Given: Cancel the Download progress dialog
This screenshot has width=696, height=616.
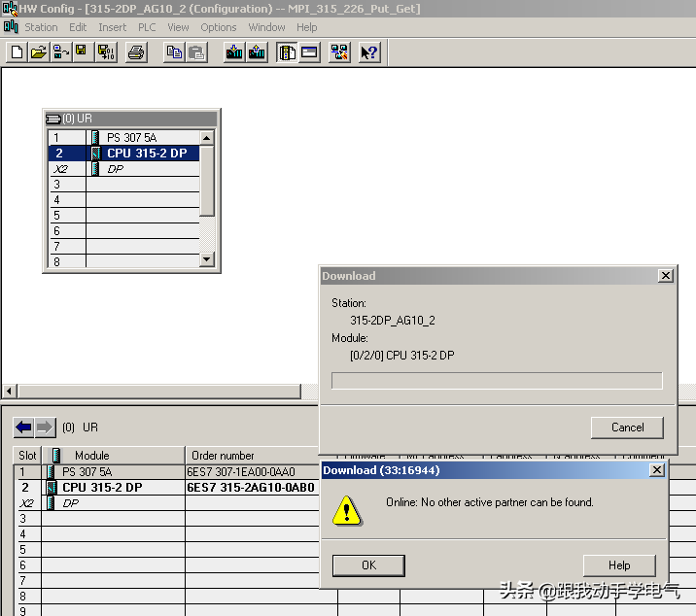Looking at the screenshot, I should [x=627, y=428].
